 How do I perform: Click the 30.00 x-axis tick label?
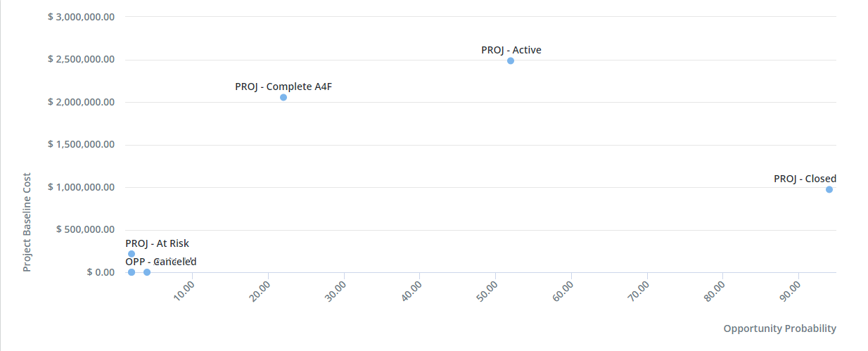335,291
